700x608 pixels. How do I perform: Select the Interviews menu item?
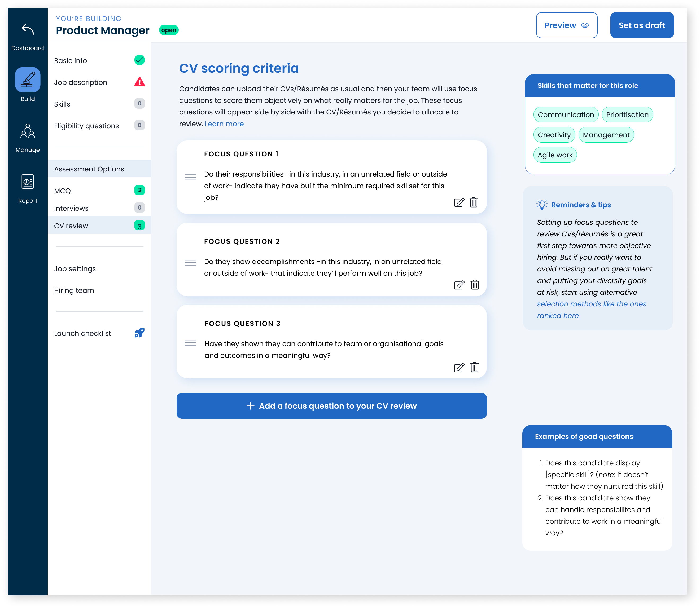[x=71, y=208]
